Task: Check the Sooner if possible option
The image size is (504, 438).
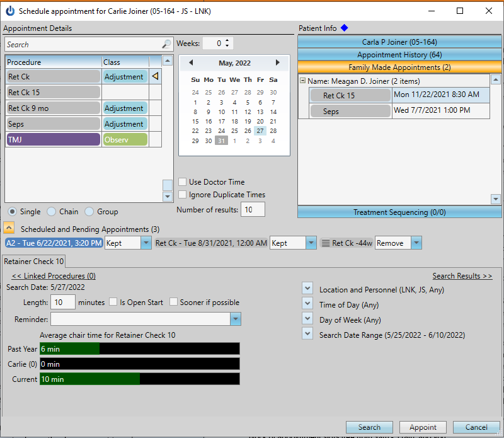Action: 174,302
